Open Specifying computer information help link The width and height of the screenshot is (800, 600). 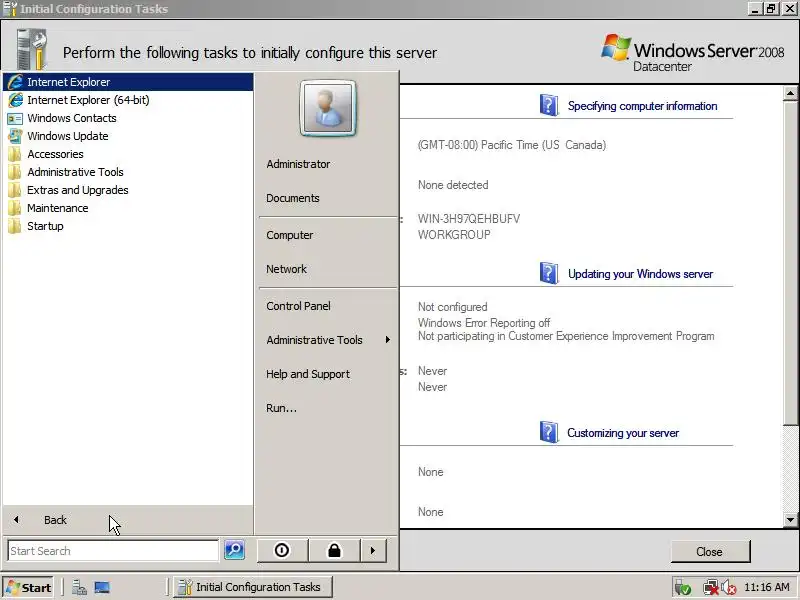[642, 106]
